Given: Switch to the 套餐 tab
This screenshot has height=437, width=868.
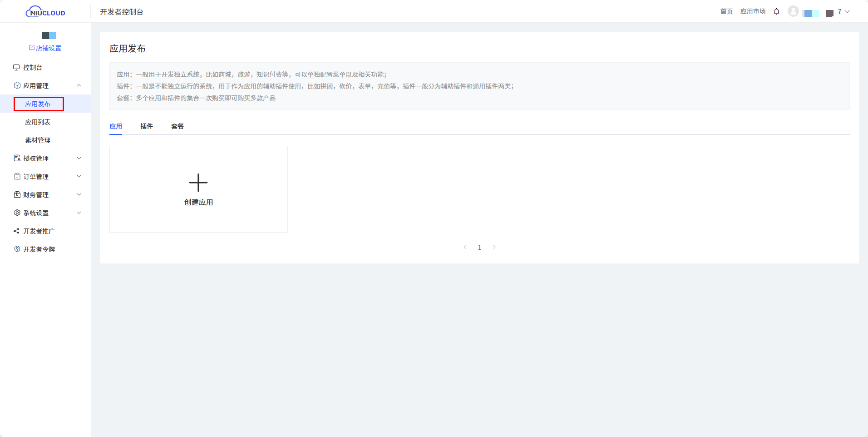Looking at the screenshot, I should pyautogui.click(x=177, y=126).
